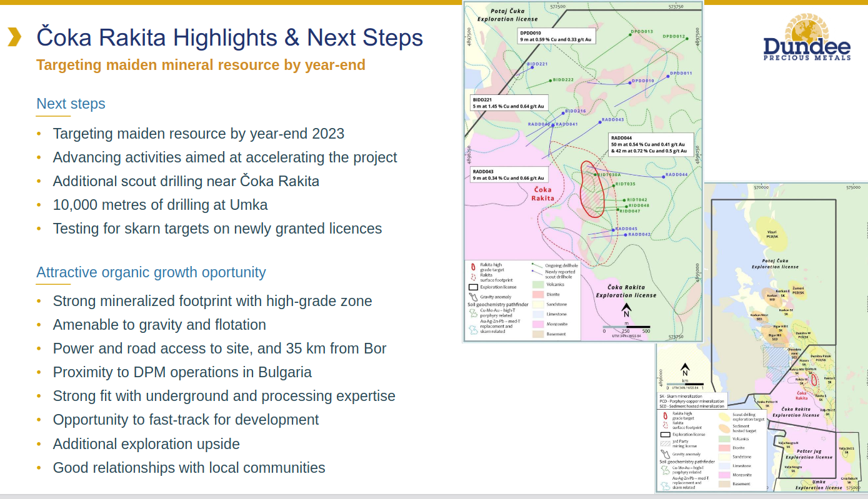Click the Dundee Precious Metals logo

(807, 36)
